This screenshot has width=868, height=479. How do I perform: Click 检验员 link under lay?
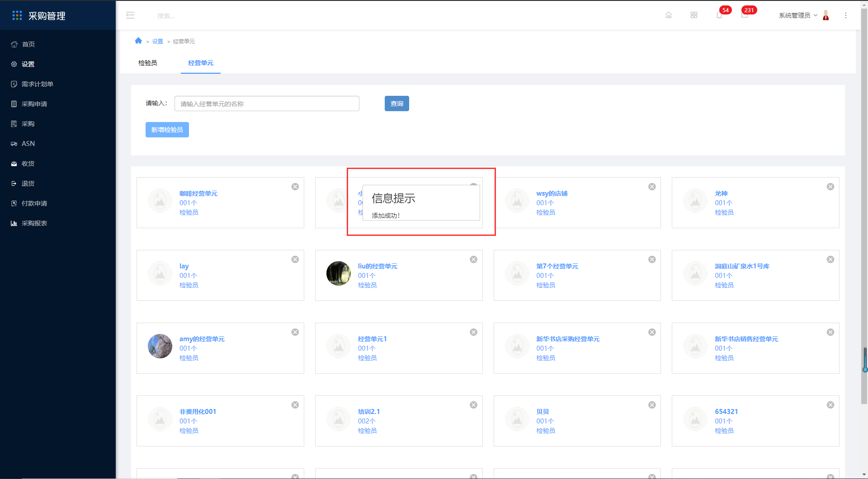point(189,285)
